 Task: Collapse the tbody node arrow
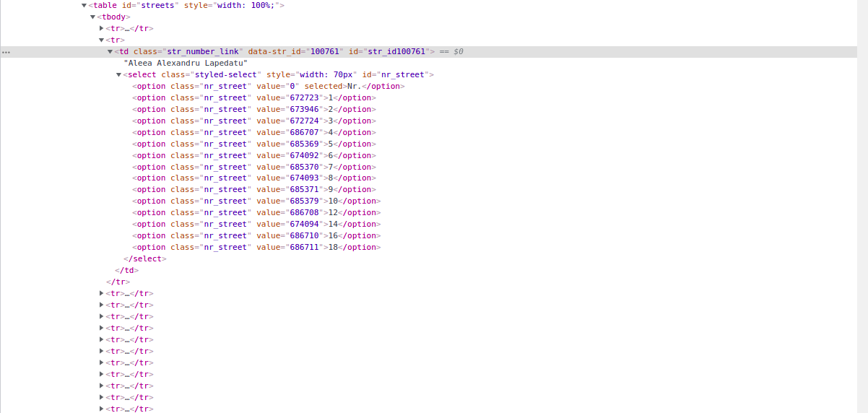[92, 17]
